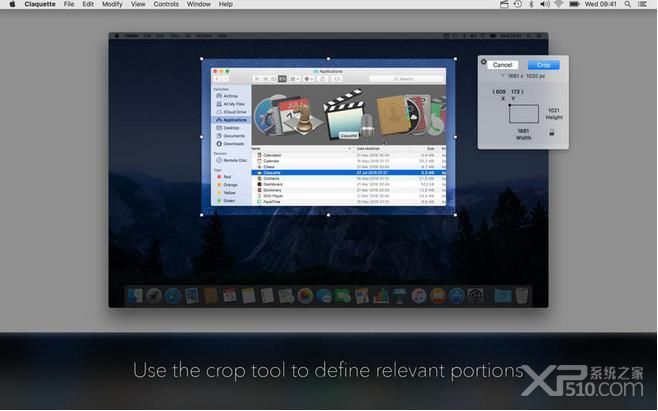Viewport: 658px width, 411px height.
Task: Close the crop settings panel
Action: tap(483, 62)
